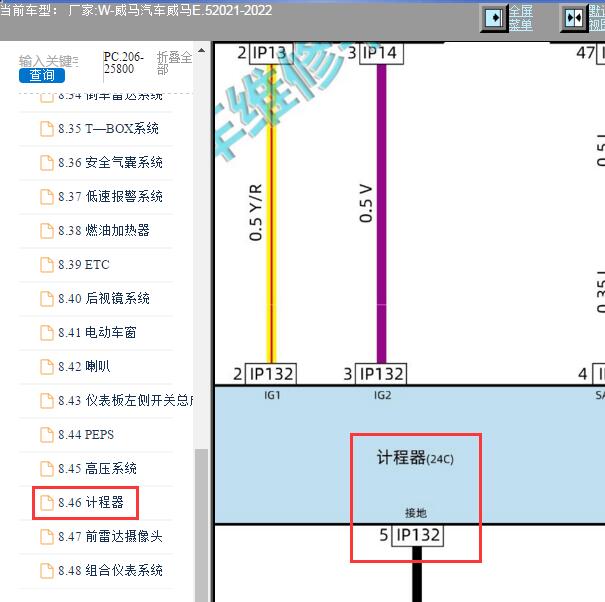Open 8.36 安全气囊系统 entry
The width and height of the screenshot is (605, 602).
(x=110, y=162)
